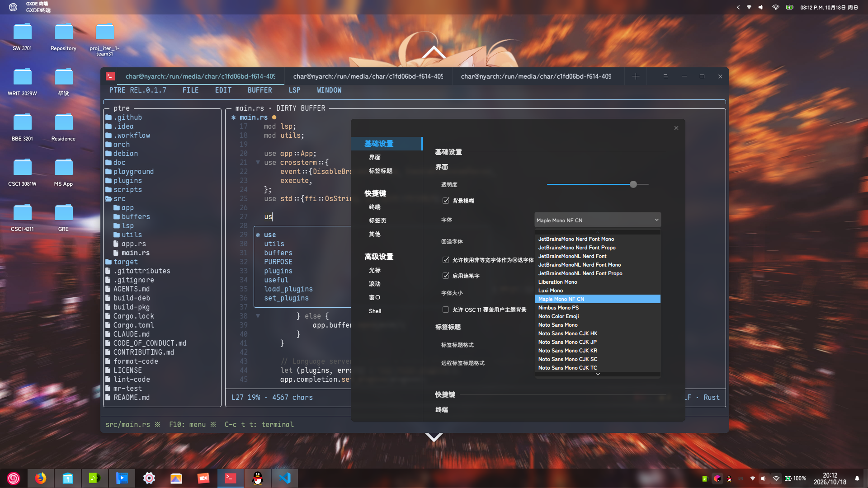Close the settings dialog
This screenshot has width=868, height=488.
click(x=676, y=128)
